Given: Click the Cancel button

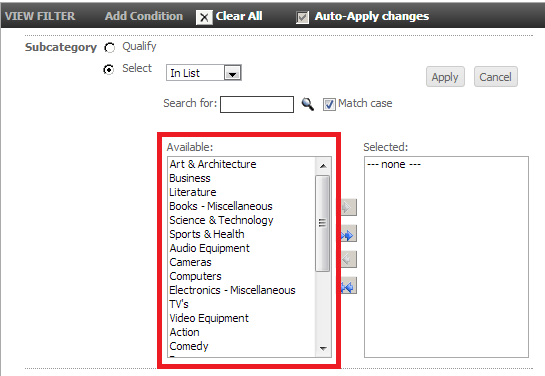Looking at the screenshot, I should (496, 77).
